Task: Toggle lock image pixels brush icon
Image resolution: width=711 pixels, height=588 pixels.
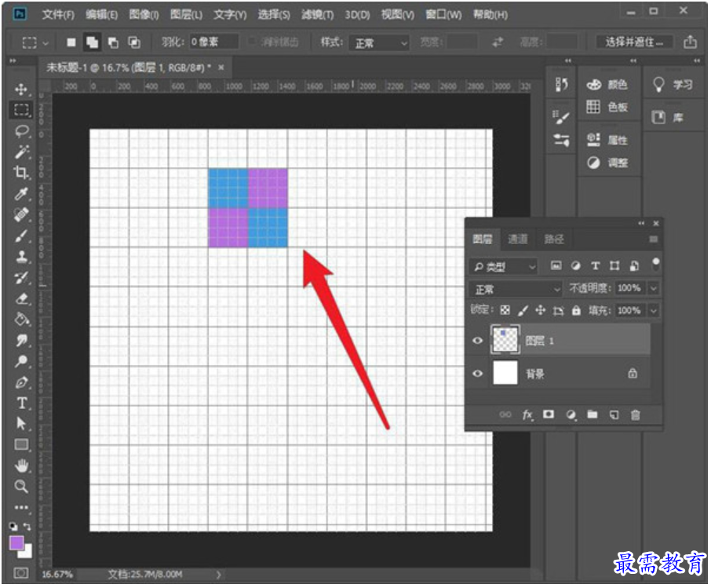Action: pos(523,310)
